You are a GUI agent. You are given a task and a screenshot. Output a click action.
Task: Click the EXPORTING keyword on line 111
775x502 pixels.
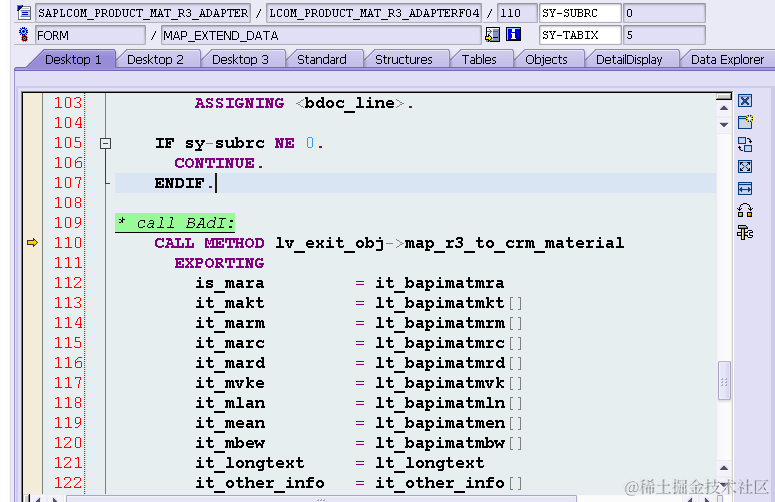pos(219,263)
